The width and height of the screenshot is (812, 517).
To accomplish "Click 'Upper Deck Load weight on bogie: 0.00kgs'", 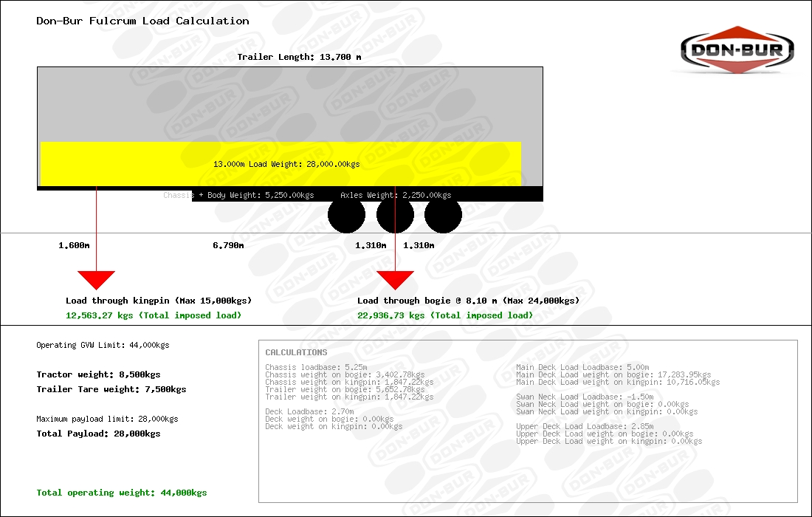I will click(x=605, y=434).
